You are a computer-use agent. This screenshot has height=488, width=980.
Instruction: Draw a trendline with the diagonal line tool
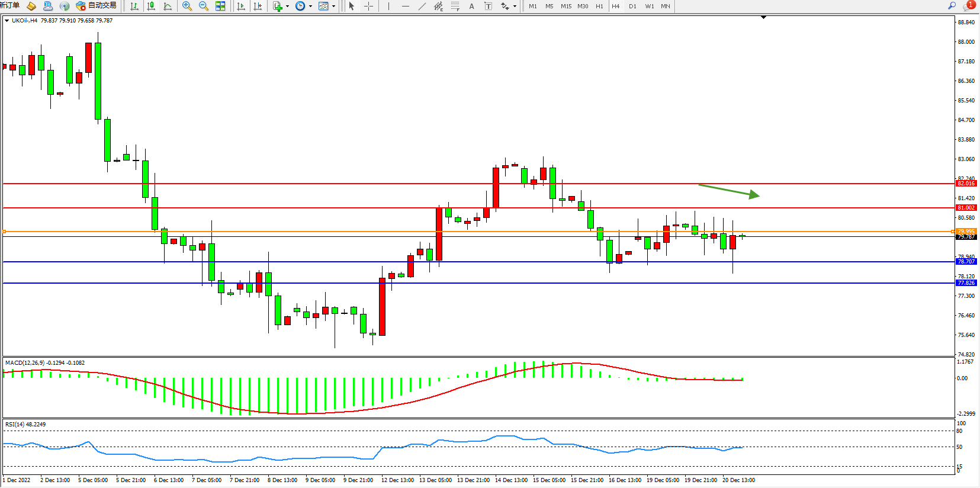[422, 6]
